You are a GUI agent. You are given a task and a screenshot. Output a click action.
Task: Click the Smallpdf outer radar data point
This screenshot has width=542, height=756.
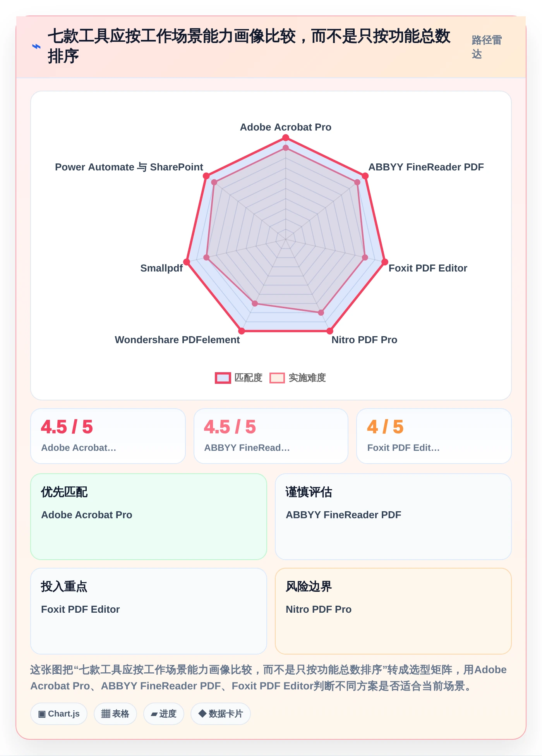click(187, 262)
